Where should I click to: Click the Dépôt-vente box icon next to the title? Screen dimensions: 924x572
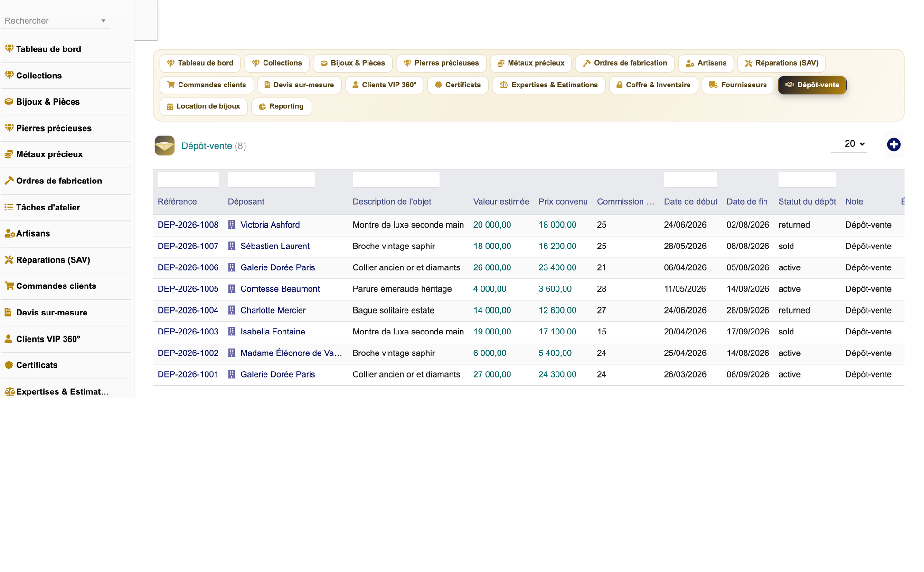[x=165, y=146]
